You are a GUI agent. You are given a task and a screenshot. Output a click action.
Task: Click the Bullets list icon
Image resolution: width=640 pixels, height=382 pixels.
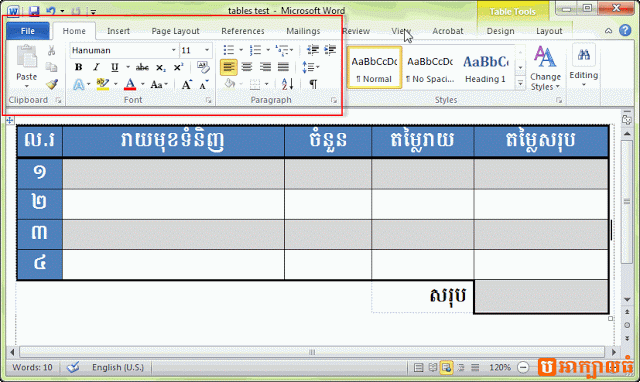tap(229, 50)
